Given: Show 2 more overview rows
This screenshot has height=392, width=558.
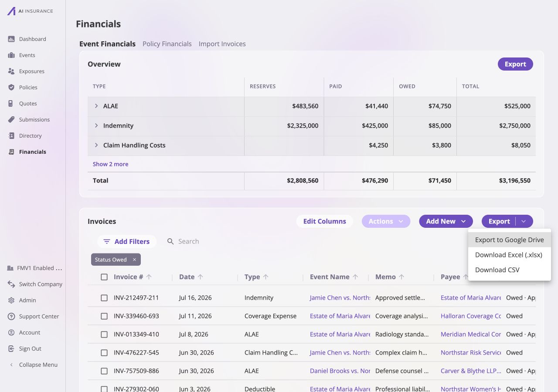Looking at the screenshot, I should coord(110,164).
